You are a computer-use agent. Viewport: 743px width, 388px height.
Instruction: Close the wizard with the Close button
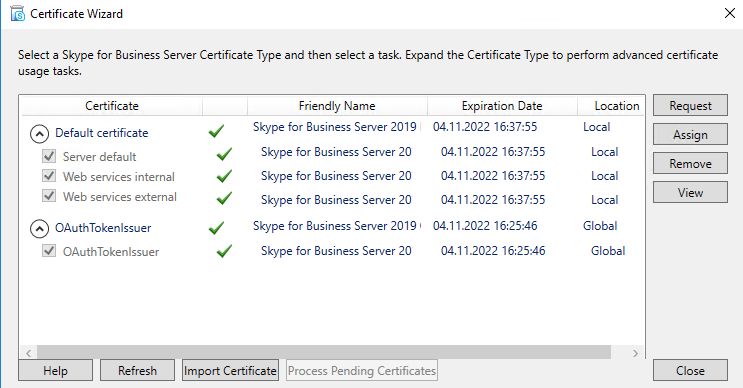click(690, 370)
